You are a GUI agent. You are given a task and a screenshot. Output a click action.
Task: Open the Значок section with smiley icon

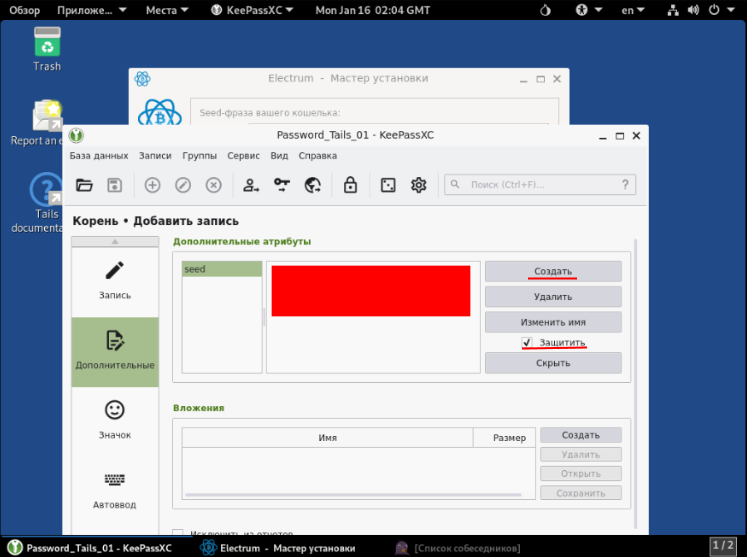115,420
